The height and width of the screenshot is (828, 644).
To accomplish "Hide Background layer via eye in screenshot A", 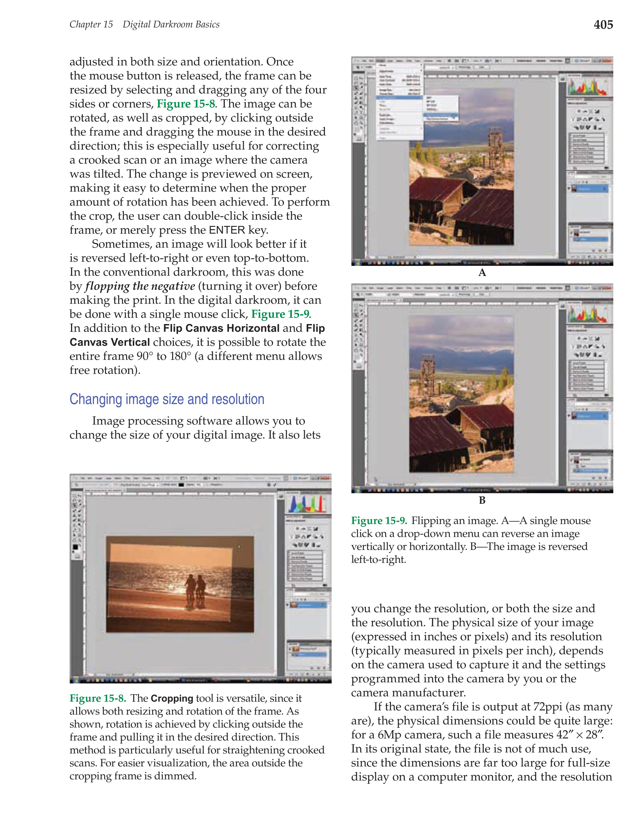I will click(569, 188).
